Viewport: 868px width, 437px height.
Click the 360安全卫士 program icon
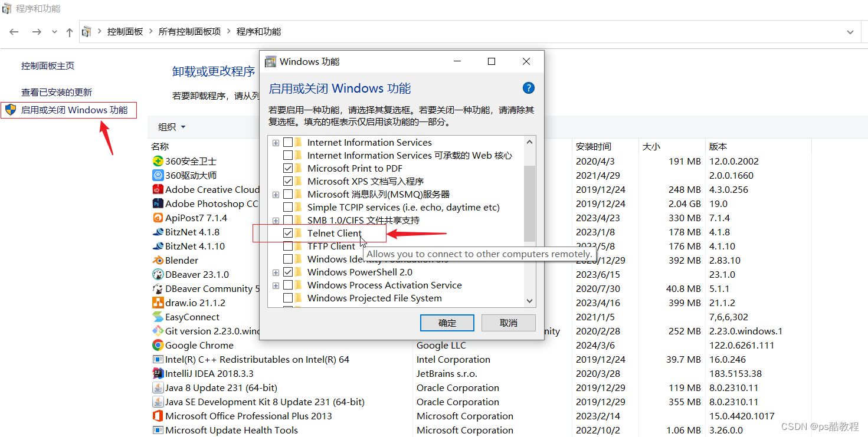[158, 161]
